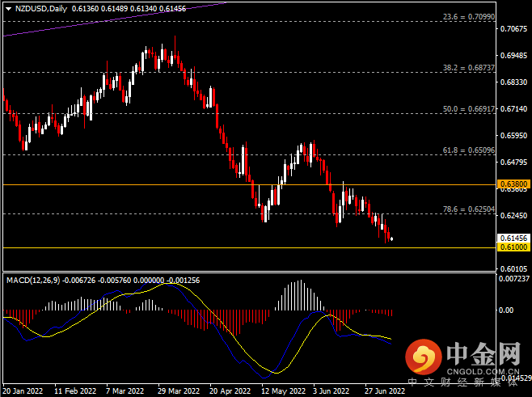
Task: Select the 0.65950 price axis label
Action: pos(514,135)
